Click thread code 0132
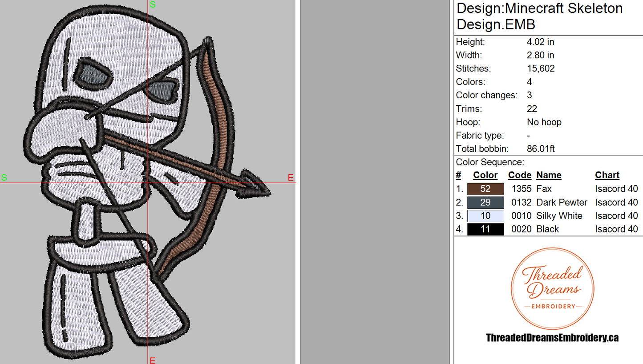 (521, 202)
